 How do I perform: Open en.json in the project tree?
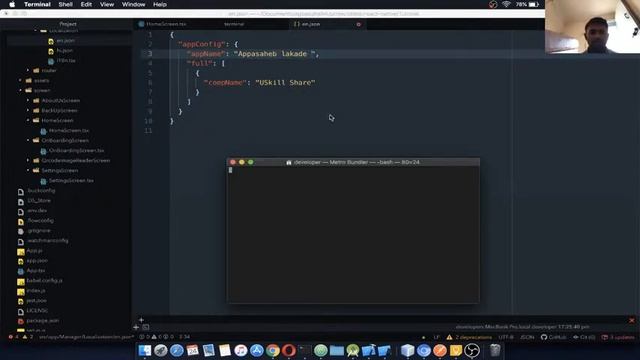pyautogui.click(x=65, y=40)
